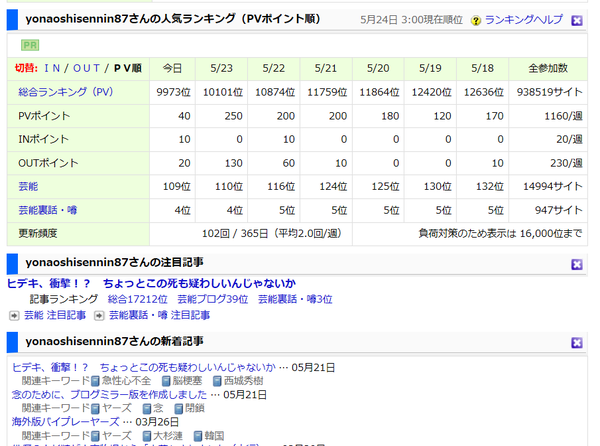The width and height of the screenshot is (600, 446).
Task: Close the 注目記事 panel
Action: pyautogui.click(x=577, y=264)
